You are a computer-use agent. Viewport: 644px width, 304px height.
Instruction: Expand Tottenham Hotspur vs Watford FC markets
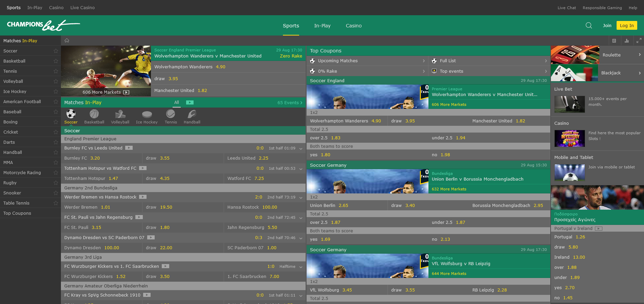coord(301,169)
